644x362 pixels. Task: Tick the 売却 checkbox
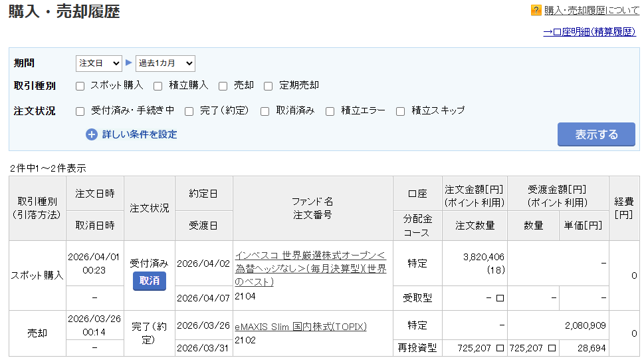click(x=223, y=86)
